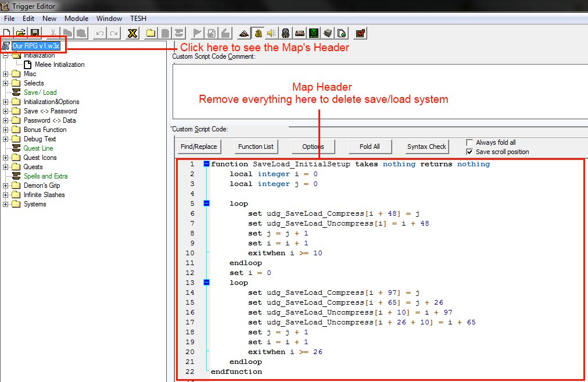The image size is (588, 382).
Task: Click inside the Custom Script Code Comment field
Action: (380, 91)
